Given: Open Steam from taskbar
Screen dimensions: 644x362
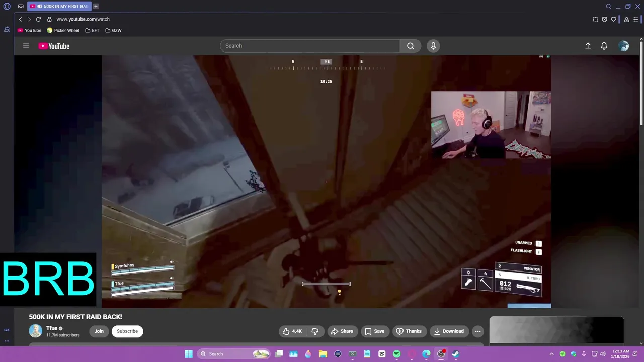Looking at the screenshot, I should pos(455,354).
